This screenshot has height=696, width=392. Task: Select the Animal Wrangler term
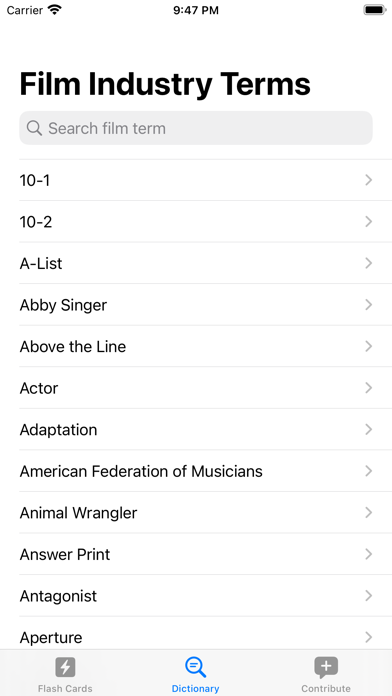point(206,513)
